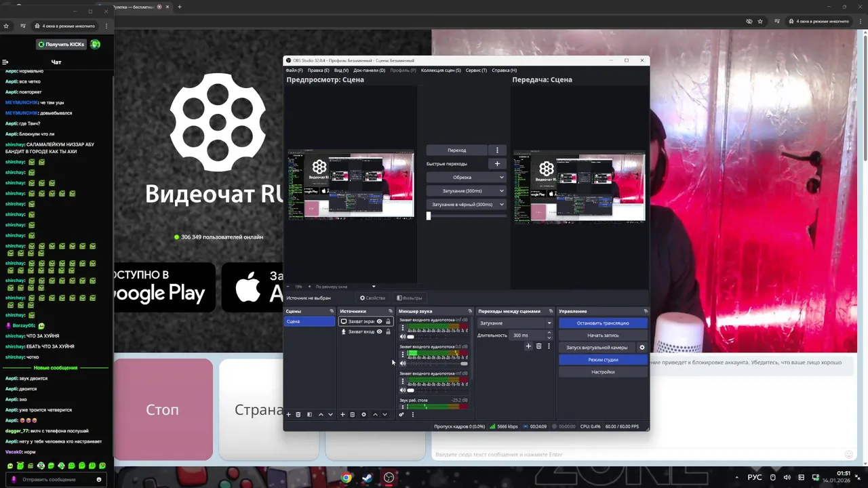This screenshot has width=868, height=488.
Task: Open second audio channel options menu
Action: click(403, 354)
